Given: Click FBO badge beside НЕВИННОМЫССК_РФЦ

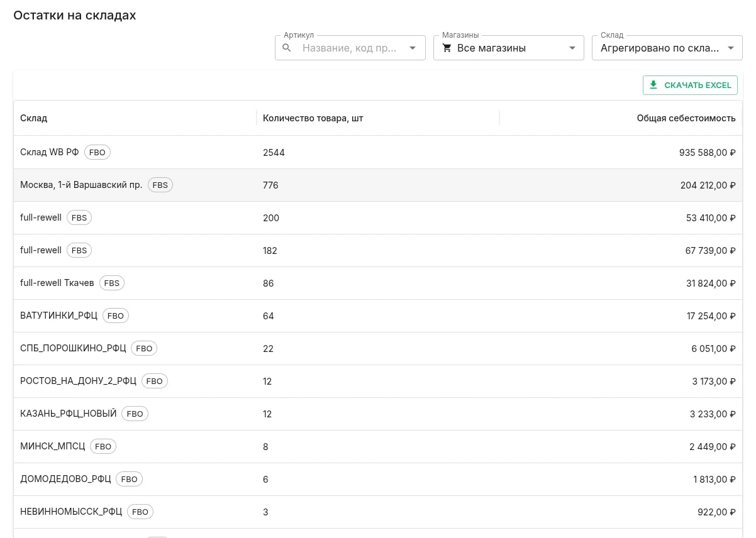Looking at the screenshot, I should coord(140,512).
